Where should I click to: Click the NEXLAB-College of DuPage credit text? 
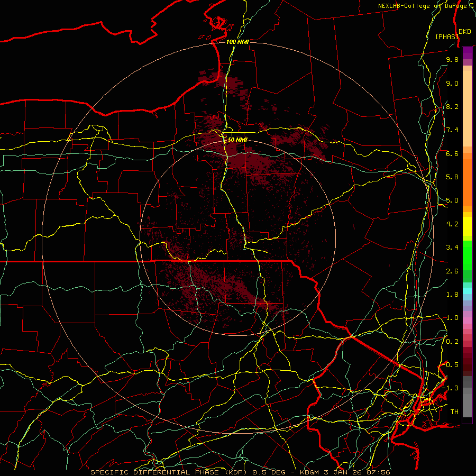[x=425, y=6]
